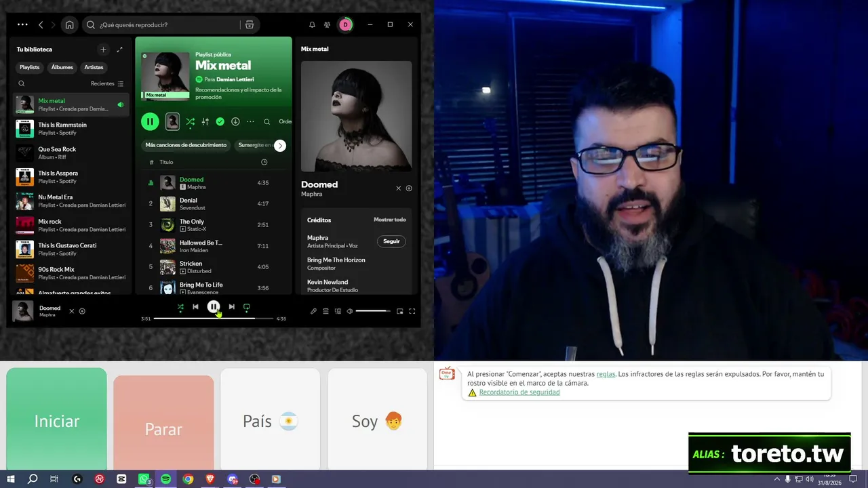Seek on the song progress bar
Image resolution: width=868 pixels, height=488 pixels.
click(x=214, y=318)
